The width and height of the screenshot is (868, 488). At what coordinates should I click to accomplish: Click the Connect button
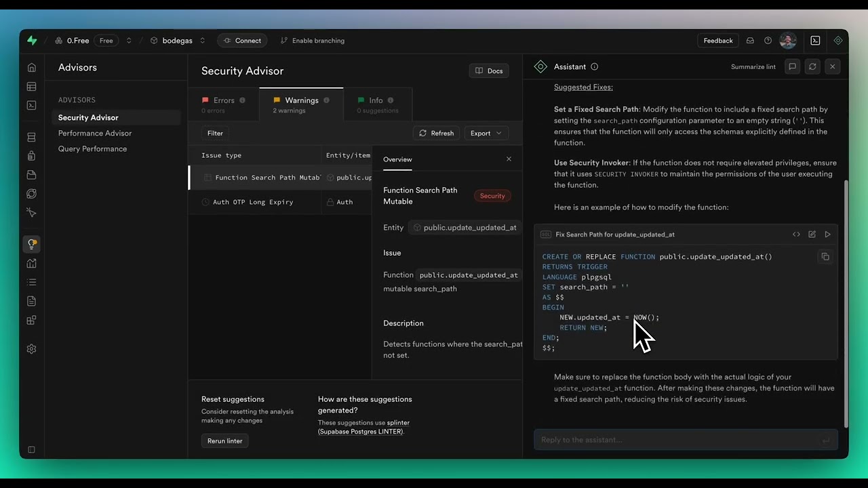pos(242,41)
